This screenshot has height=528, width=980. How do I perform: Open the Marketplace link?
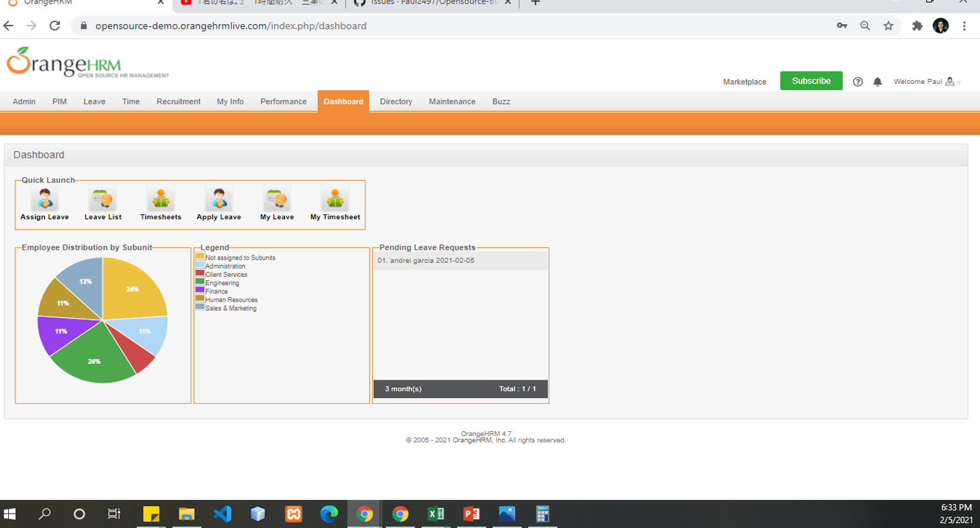[744, 82]
